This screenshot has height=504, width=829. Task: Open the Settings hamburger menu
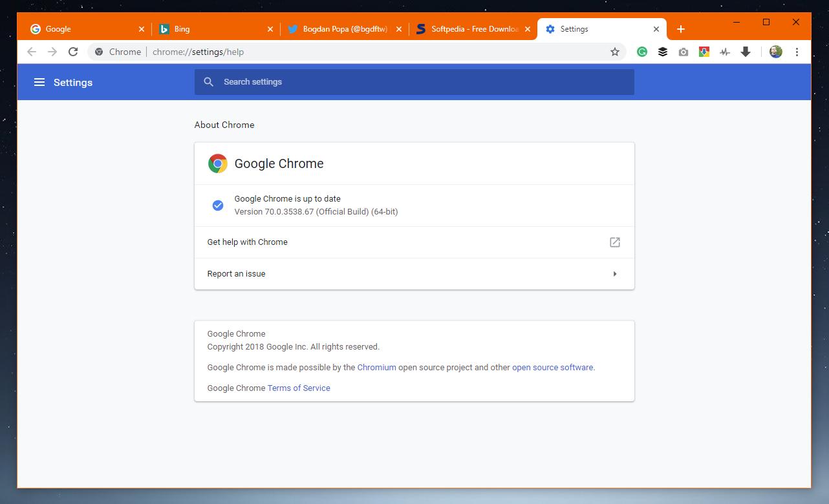coord(39,82)
